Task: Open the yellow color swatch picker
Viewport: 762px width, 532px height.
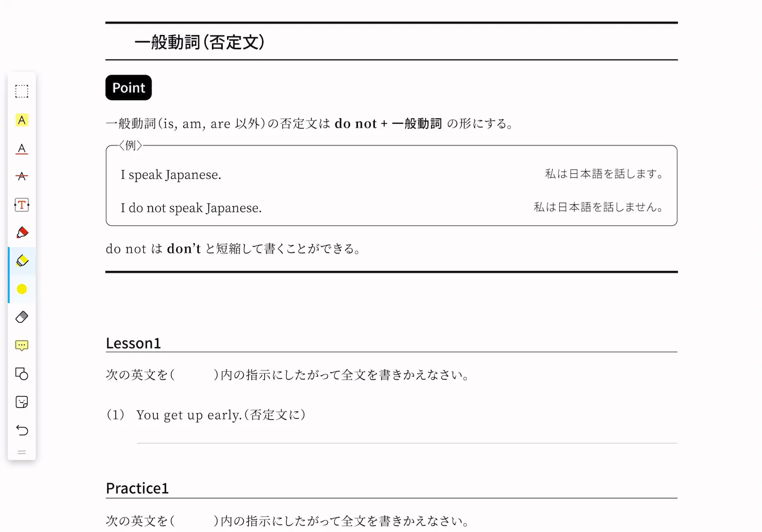Action: pyautogui.click(x=22, y=289)
